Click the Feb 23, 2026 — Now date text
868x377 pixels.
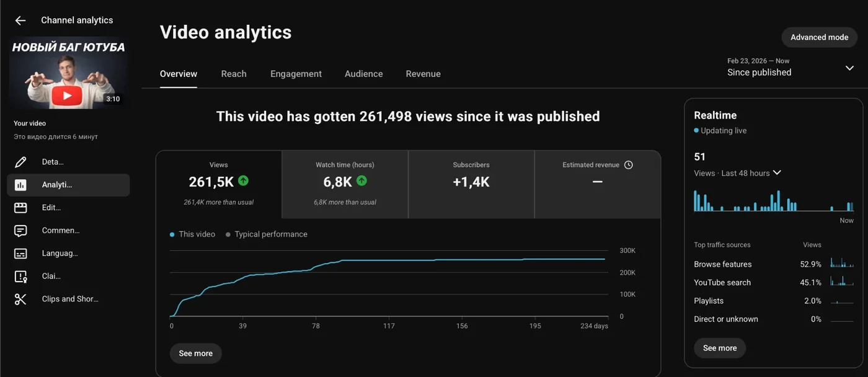click(x=758, y=61)
